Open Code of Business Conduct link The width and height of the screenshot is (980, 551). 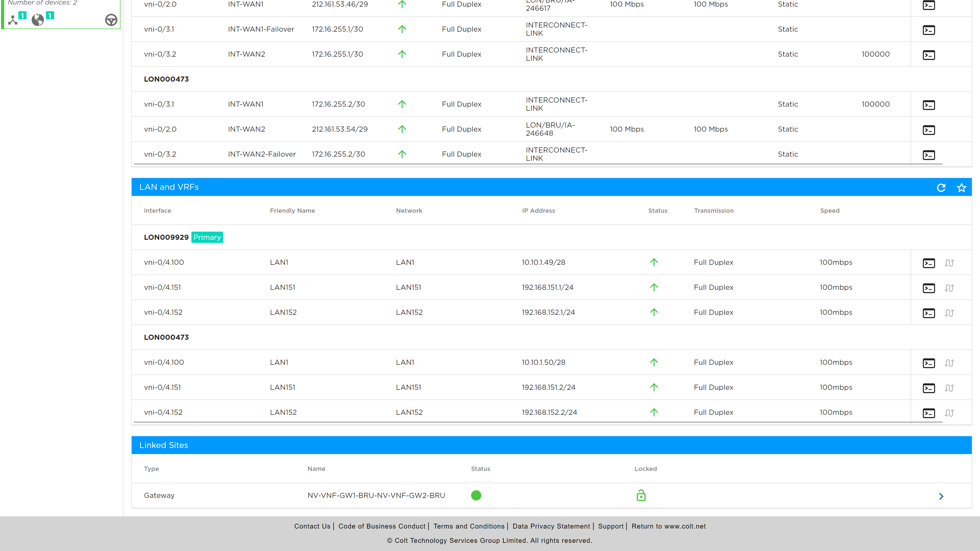coord(382,526)
